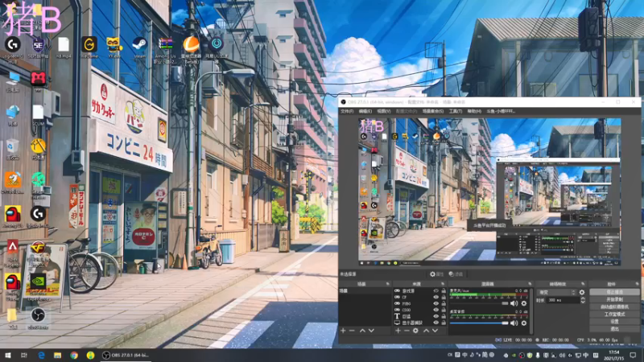Select the This PC desktop icon
Viewport: 644px width, 362px height.
[x=13, y=79]
